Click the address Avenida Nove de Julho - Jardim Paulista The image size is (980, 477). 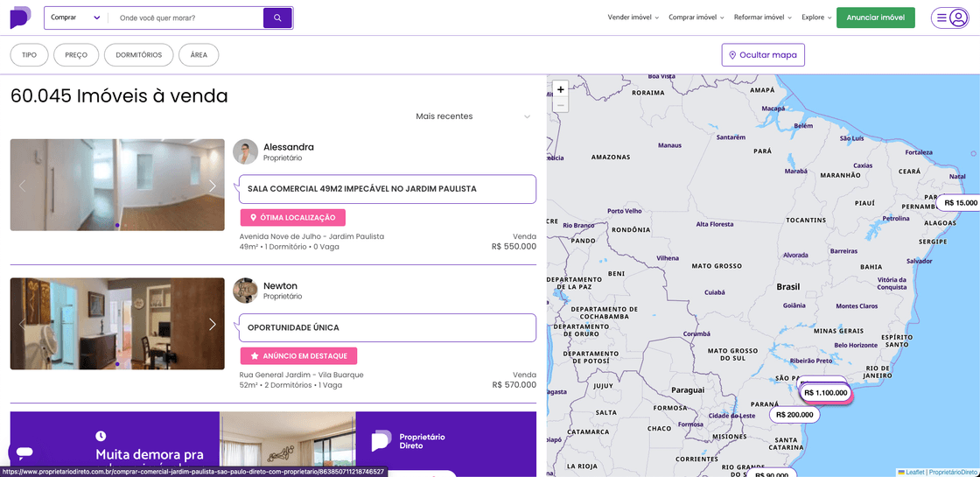point(311,236)
